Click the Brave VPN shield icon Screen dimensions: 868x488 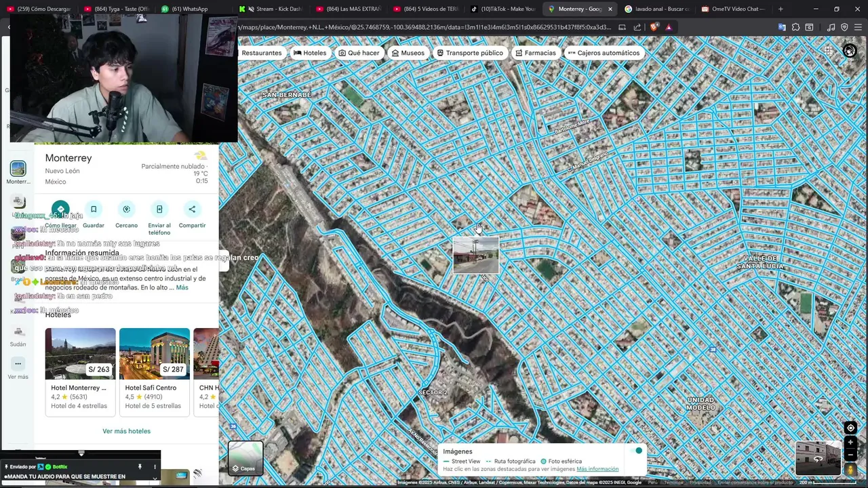(844, 27)
